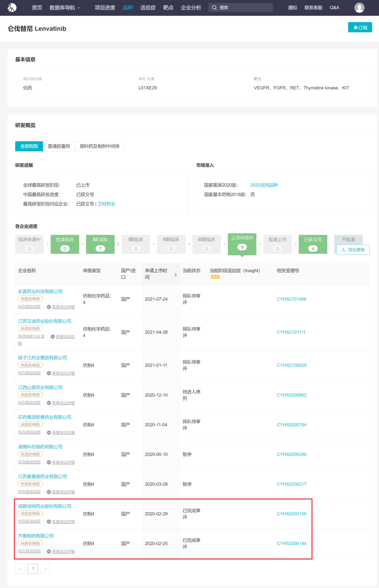This screenshot has height=588, width=379.
Task: Click 查看项目详情 icon for 江苏奥赛康药业有限公司
Action: [49, 492]
